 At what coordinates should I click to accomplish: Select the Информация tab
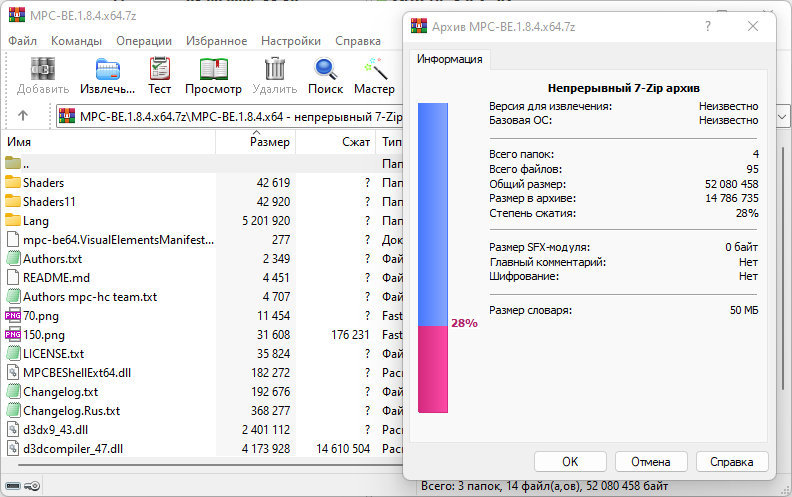450,59
